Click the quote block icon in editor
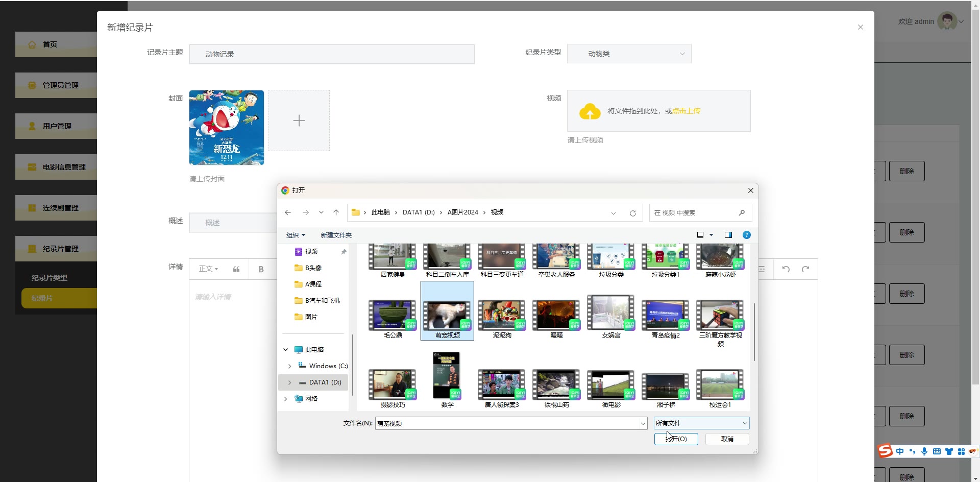The image size is (980, 482). click(236, 269)
